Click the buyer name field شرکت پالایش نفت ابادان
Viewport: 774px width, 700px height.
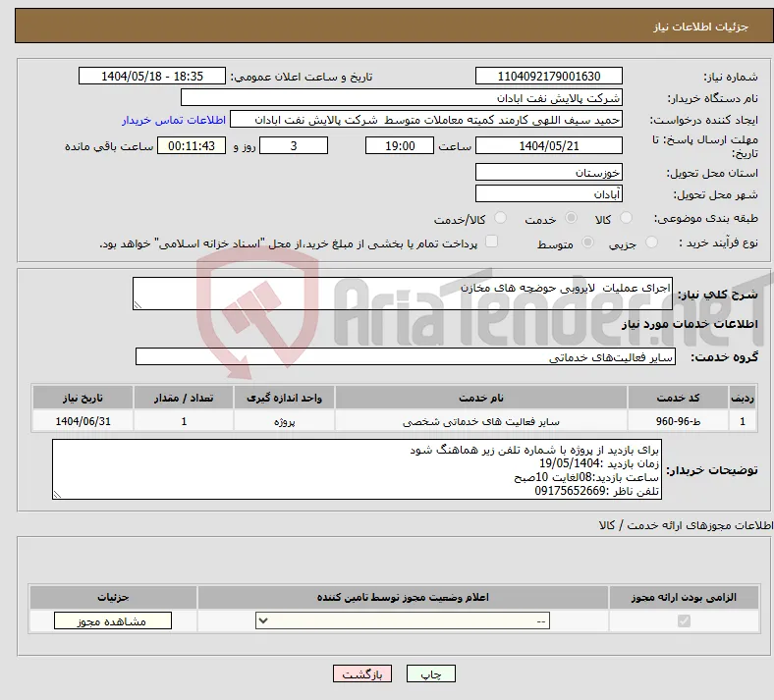[402, 97]
